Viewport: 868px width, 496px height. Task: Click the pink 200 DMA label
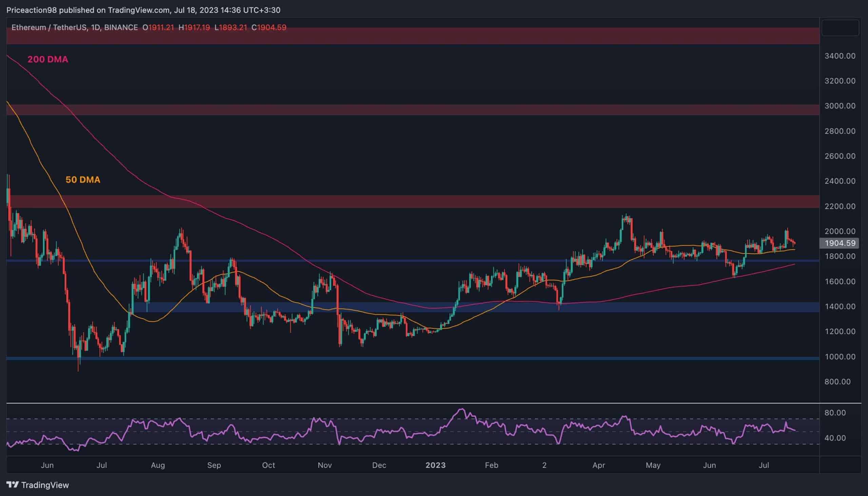pyautogui.click(x=48, y=59)
